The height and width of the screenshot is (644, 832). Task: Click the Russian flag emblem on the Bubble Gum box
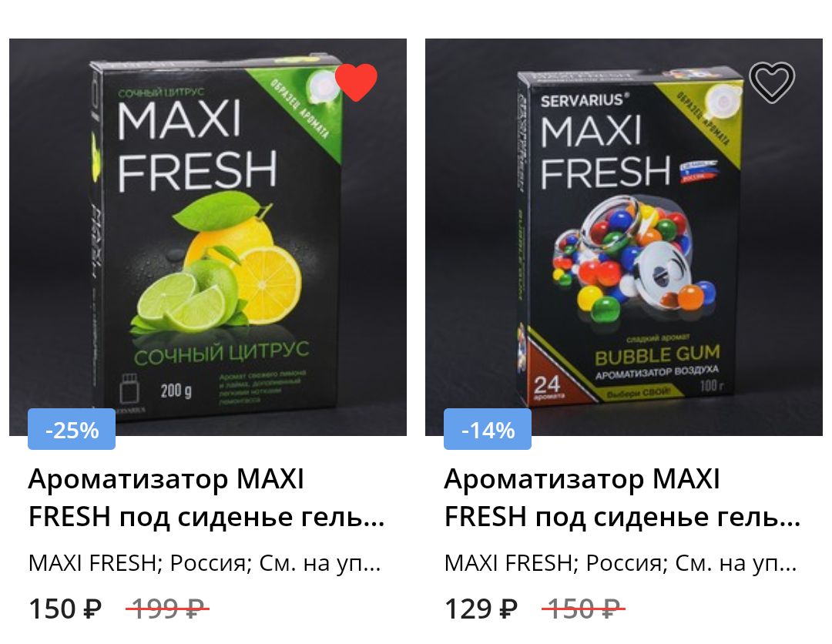(699, 171)
